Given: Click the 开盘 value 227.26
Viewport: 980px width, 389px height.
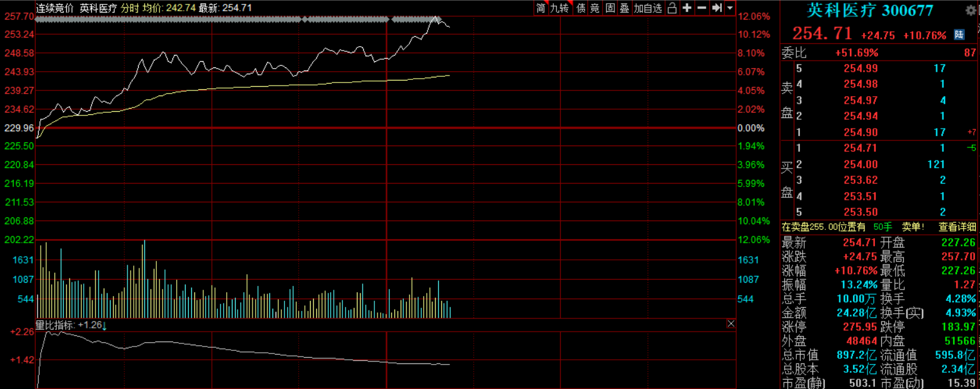Looking at the screenshot, I should 958,243.
